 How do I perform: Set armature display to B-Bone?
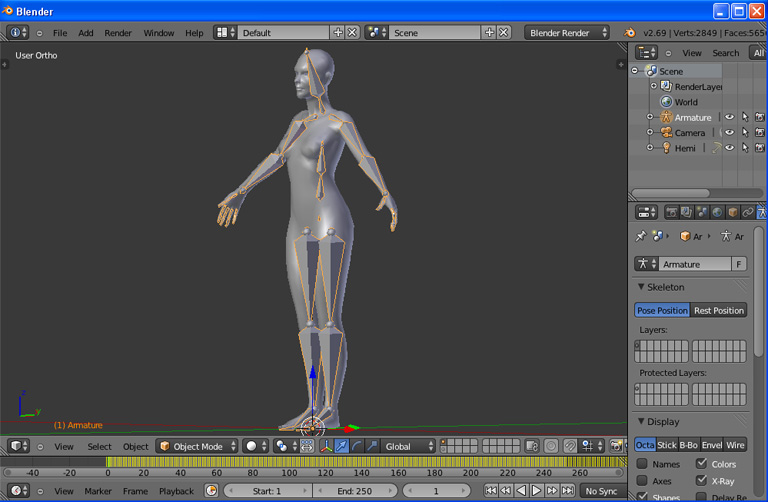click(689, 445)
